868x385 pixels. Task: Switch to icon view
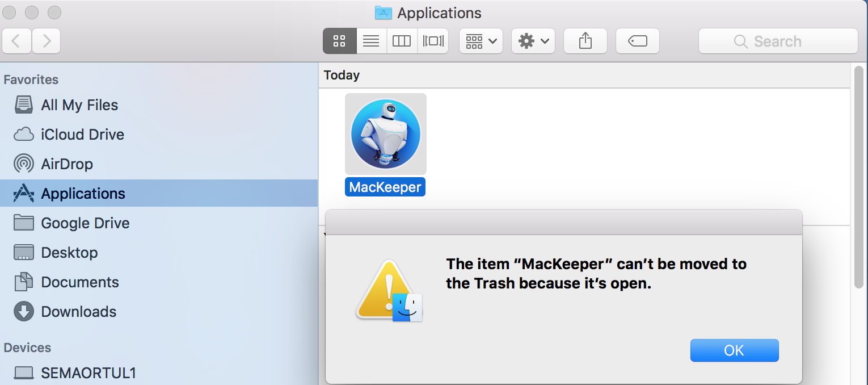click(339, 41)
